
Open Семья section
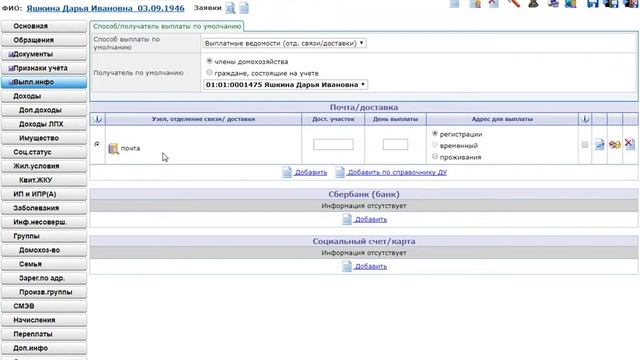[44, 264]
